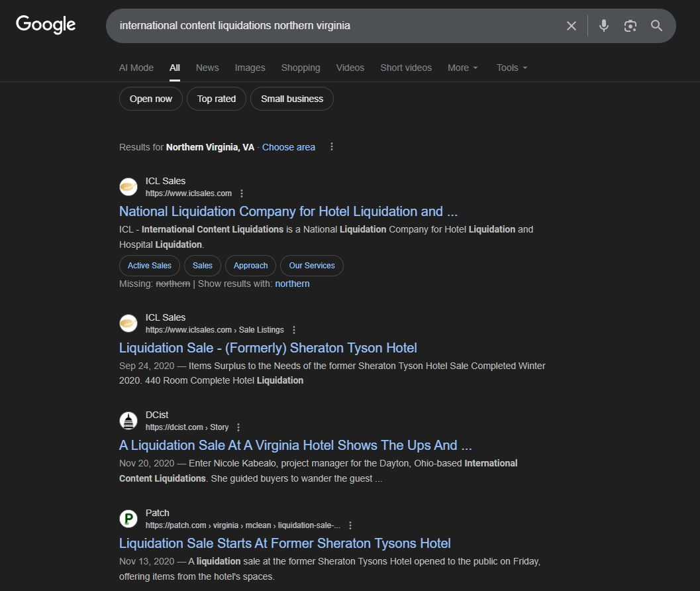Open three-dot menu next to Choose area

click(x=332, y=147)
